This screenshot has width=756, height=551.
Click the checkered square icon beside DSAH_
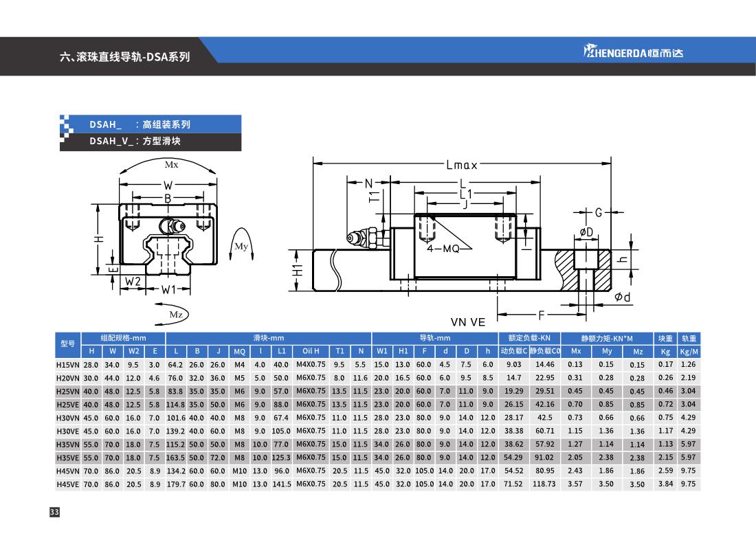coord(67,132)
